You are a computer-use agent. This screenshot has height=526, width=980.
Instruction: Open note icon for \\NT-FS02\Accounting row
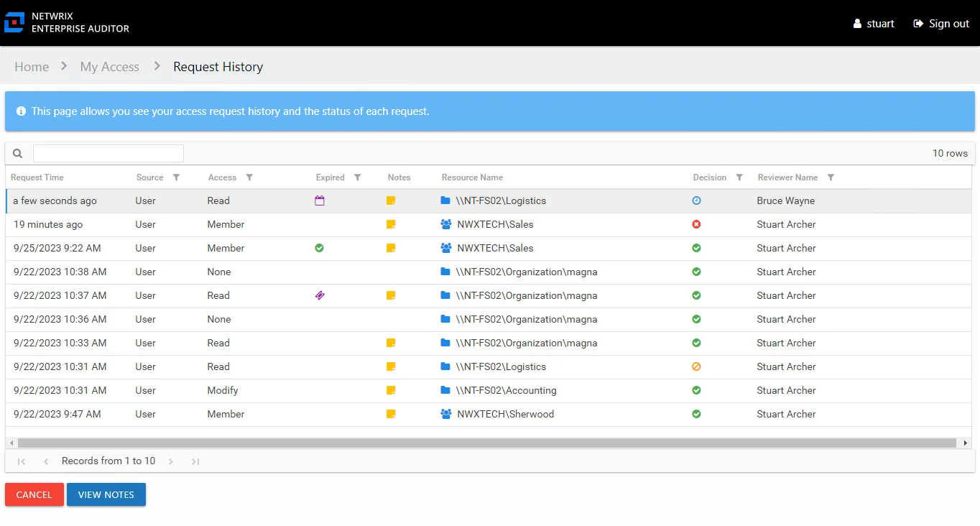pos(391,391)
